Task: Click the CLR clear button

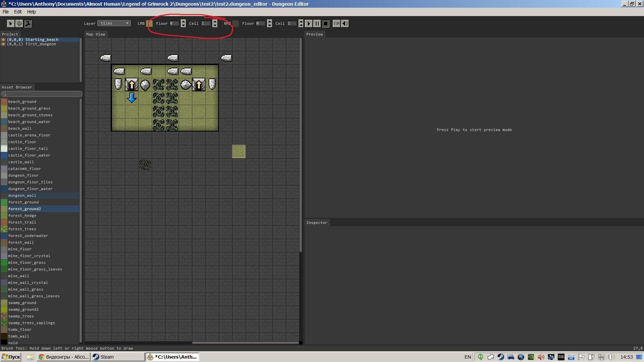Action: [x=336, y=23]
